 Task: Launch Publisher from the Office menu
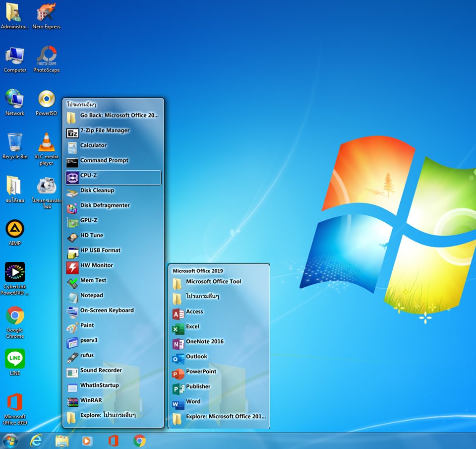[x=219, y=388]
